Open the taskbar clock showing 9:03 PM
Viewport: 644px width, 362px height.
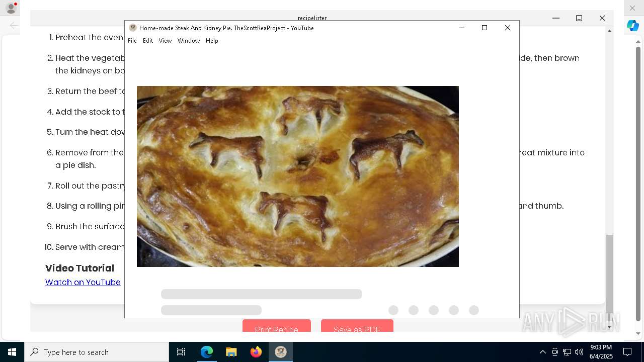coord(601,352)
